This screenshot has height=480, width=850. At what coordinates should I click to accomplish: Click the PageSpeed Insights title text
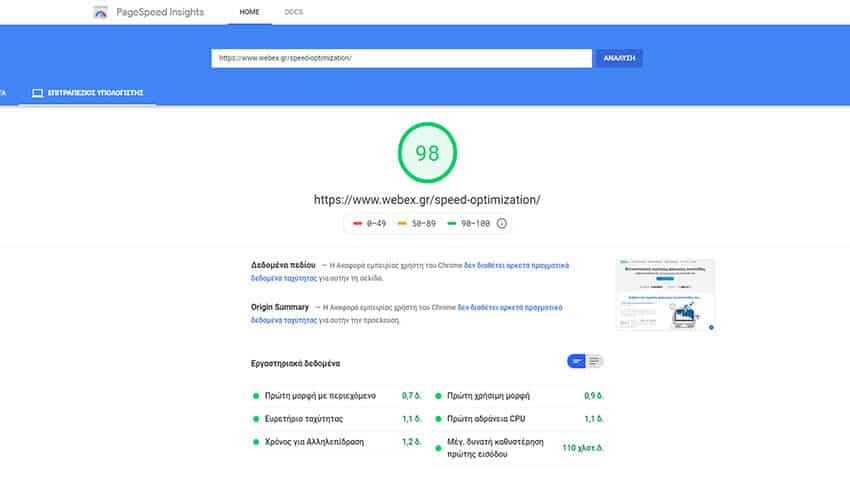pos(160,12)
